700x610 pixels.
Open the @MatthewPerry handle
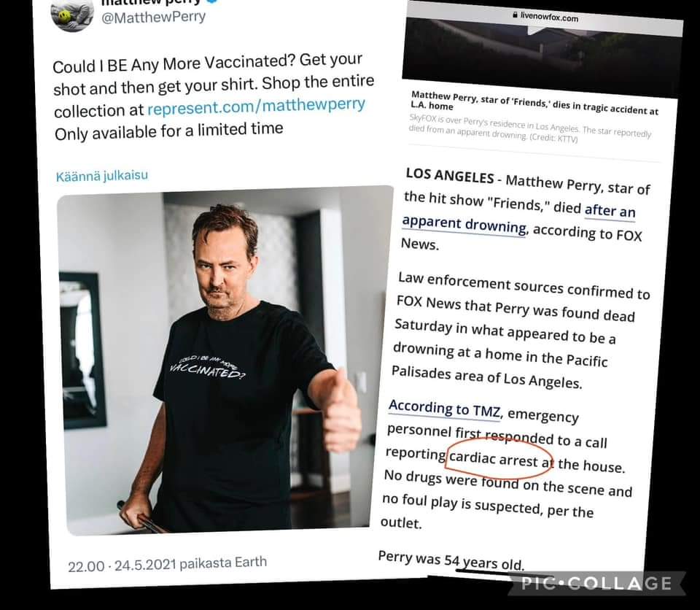click(x=153, y=17)
